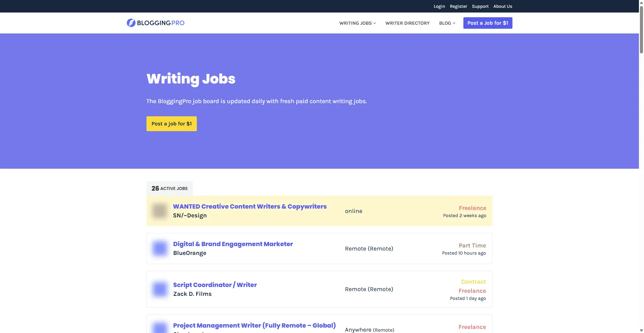Expand the Writing Jobs dropdown menu
The width and height of the screenshot is (644, 333).
358,23
